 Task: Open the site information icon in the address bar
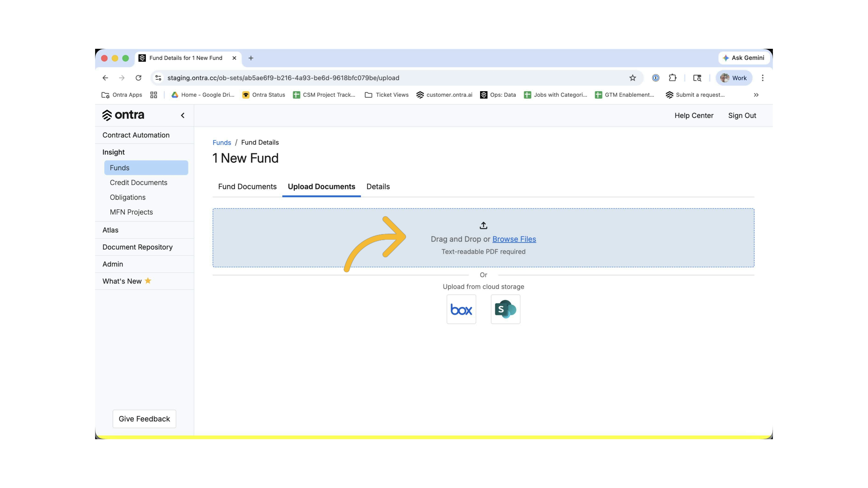pos(158,78)
